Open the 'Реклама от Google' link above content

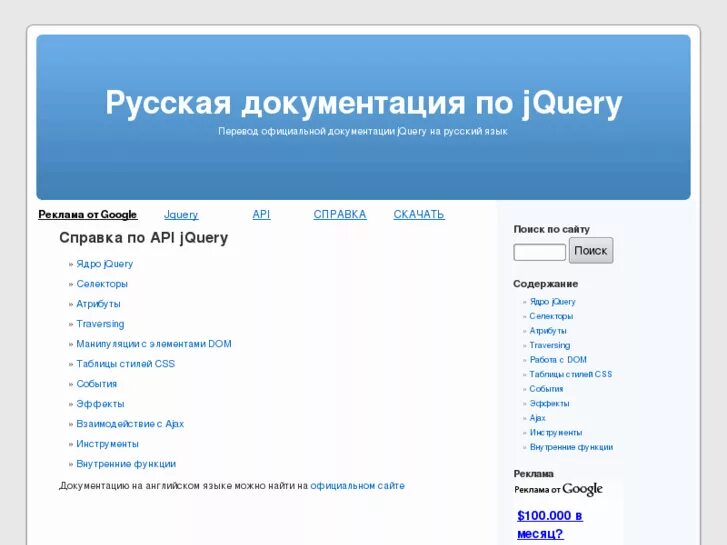[x=88, y=214]
